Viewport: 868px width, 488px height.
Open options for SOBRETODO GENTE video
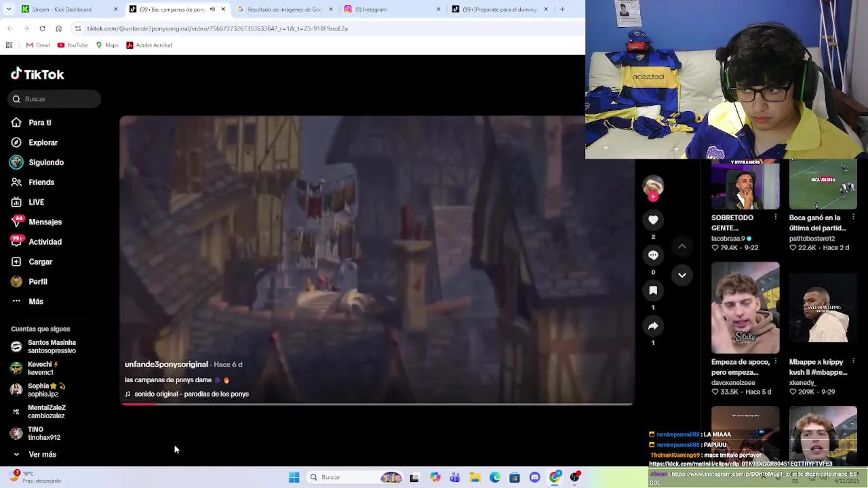click(x=776, y=217)
